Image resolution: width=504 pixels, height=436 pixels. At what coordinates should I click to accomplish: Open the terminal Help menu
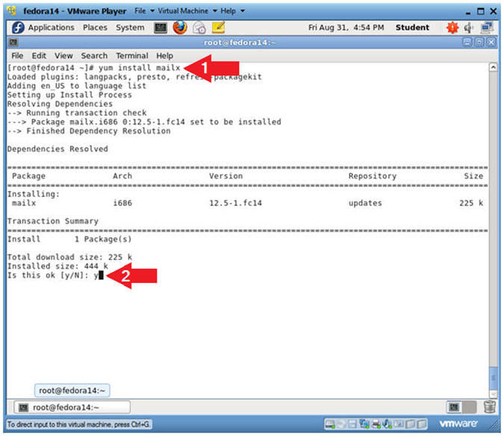pos(164,55)
